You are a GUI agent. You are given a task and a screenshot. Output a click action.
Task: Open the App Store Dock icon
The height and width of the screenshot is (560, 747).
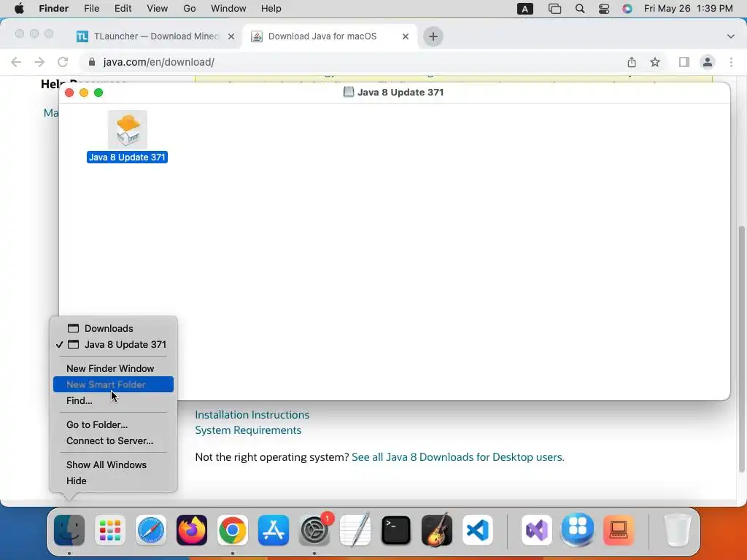tap(274, 530)
